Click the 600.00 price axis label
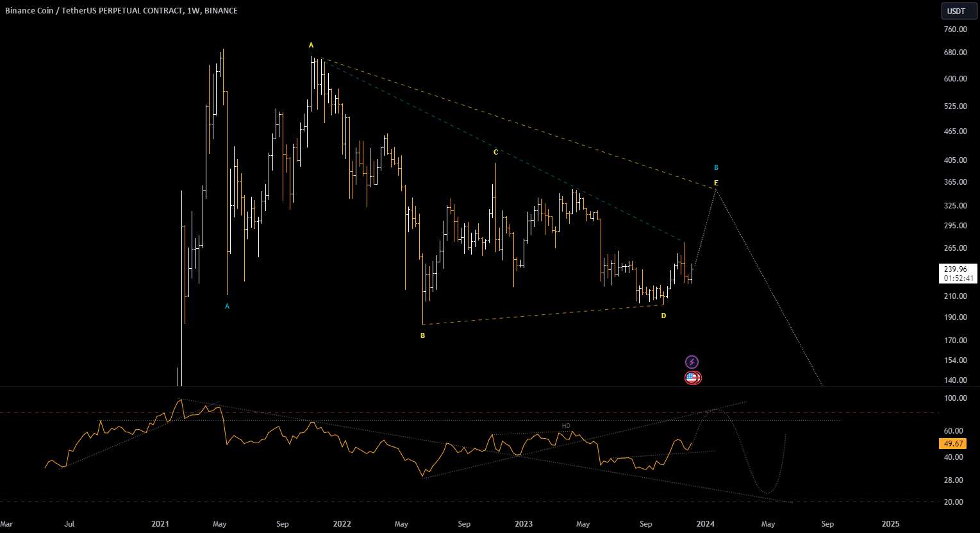Screen dimensions: 980x533 [955, 79]
